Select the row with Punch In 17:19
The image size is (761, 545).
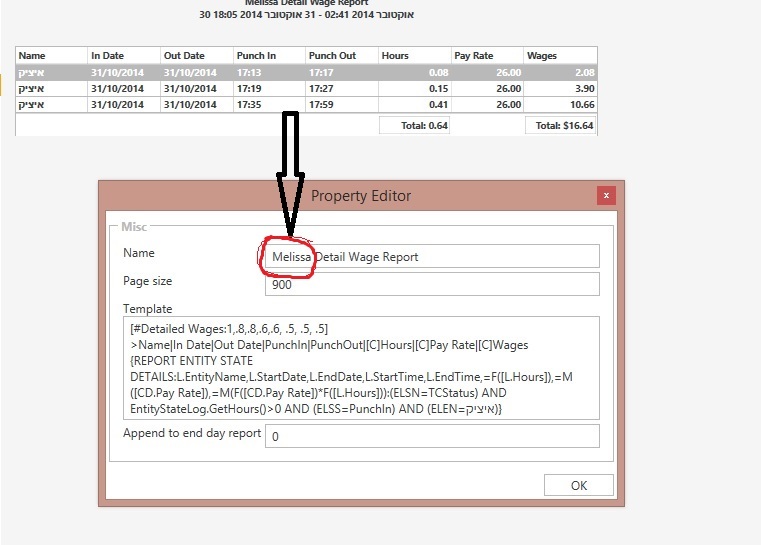pyautogui.click(x=306, y=88)
